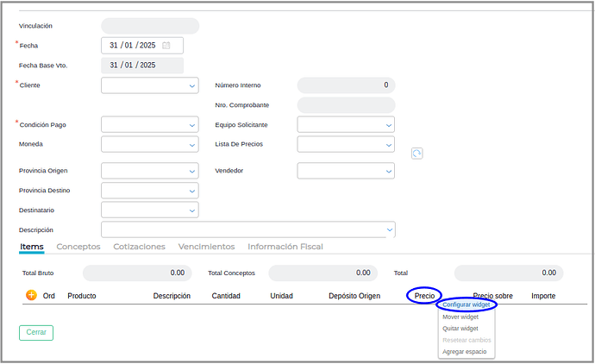Viewport: 595px width, 364px height.
Task: Choose Configurar widget from the context menu
Action: tap(466, 304)
